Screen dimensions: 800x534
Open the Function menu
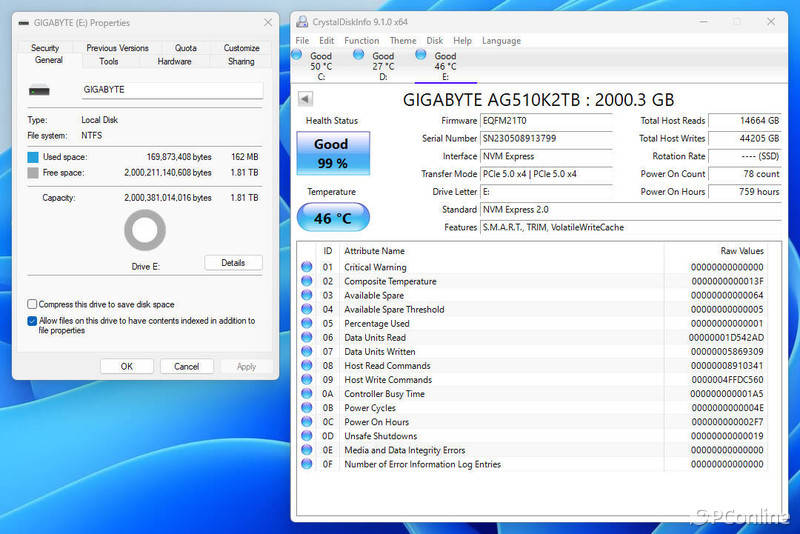(x=361, y=41)
